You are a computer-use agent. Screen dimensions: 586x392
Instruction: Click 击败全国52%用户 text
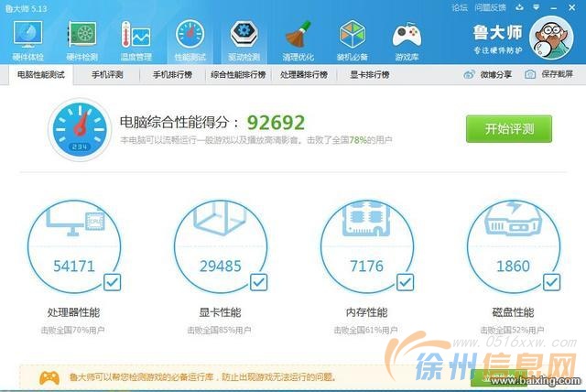(x=512, y=331)
